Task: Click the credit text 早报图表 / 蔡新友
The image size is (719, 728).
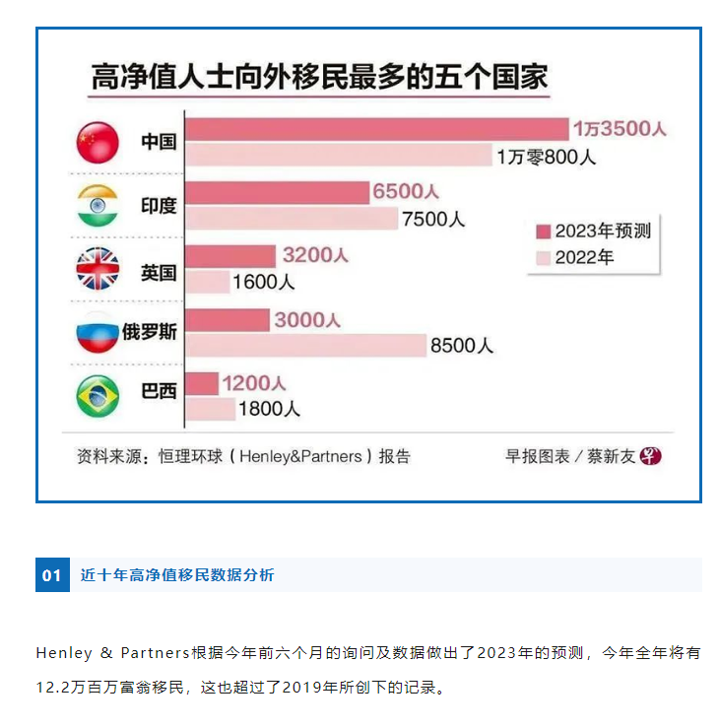Action: tap(570, 456)
